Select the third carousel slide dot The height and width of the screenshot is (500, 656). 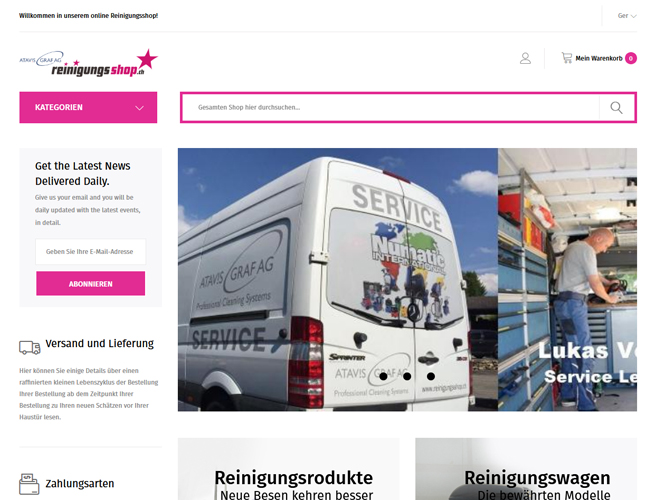click(430, 376)
